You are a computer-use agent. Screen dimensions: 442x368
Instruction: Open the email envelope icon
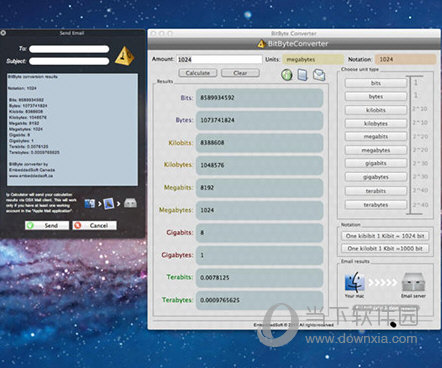click(319, 75)
